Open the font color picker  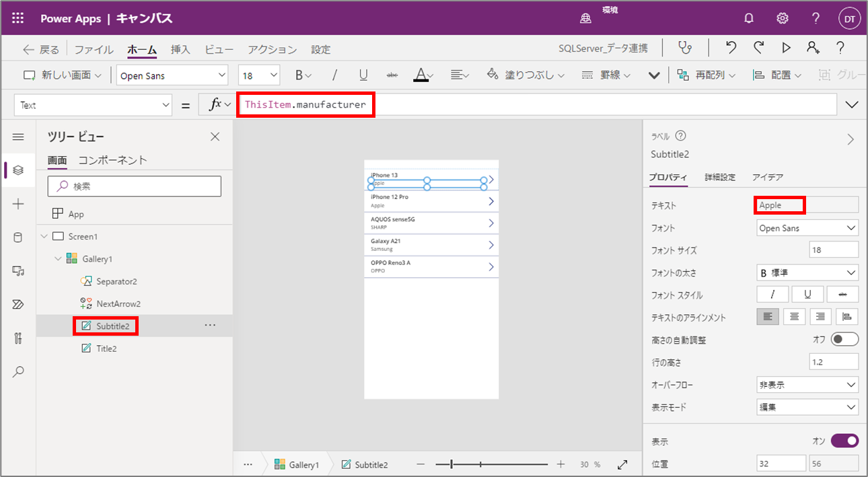point(423,75)
